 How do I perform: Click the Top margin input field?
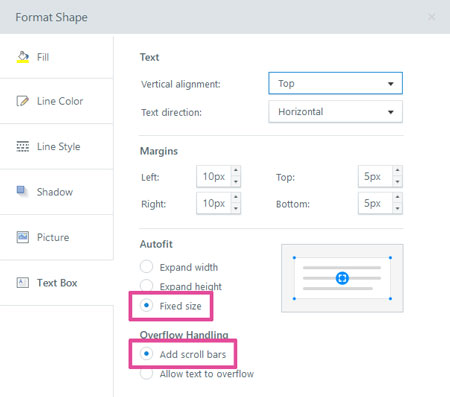click(x=376, y=176)
